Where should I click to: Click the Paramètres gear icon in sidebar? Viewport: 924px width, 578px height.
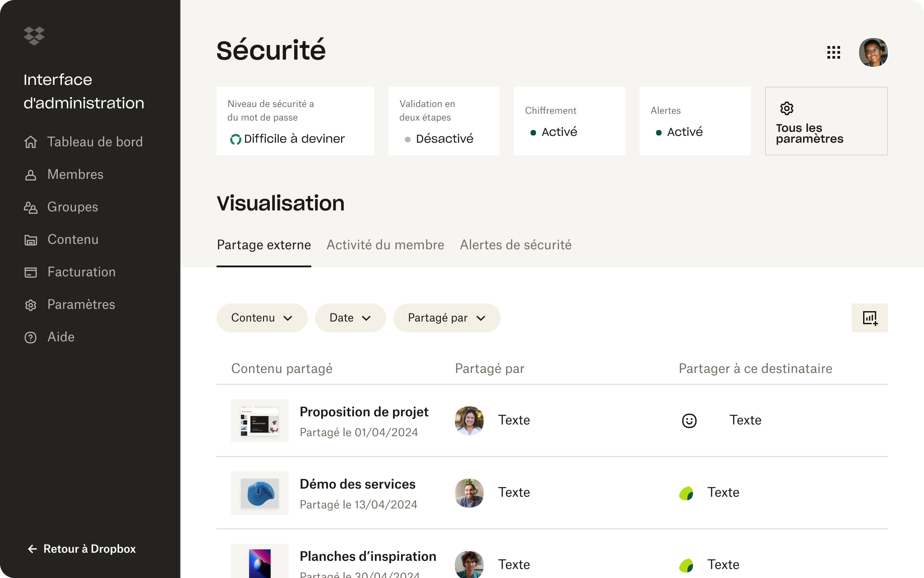(31, 305)
